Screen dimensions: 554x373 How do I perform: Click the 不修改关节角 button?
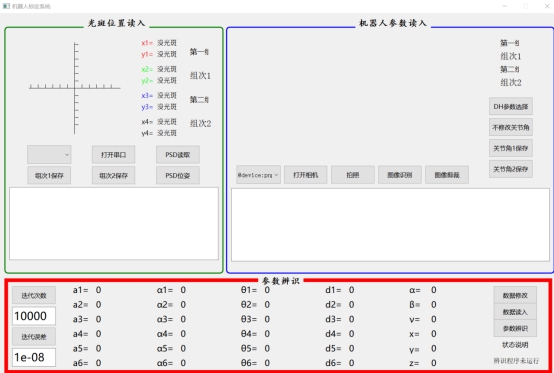pyautogui.click(x=511, y=127)
